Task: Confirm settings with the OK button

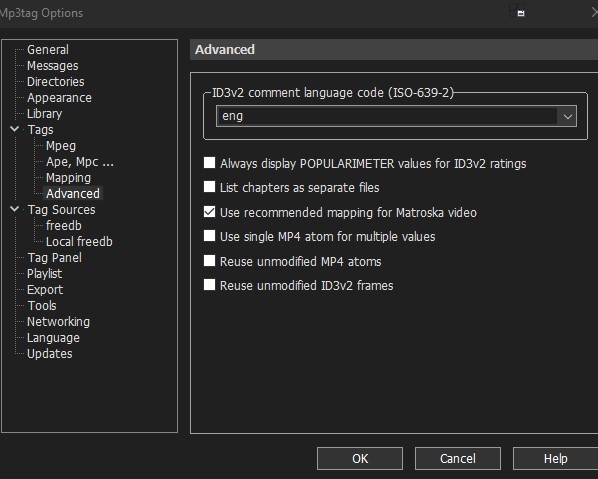Action: click(360, 458)
